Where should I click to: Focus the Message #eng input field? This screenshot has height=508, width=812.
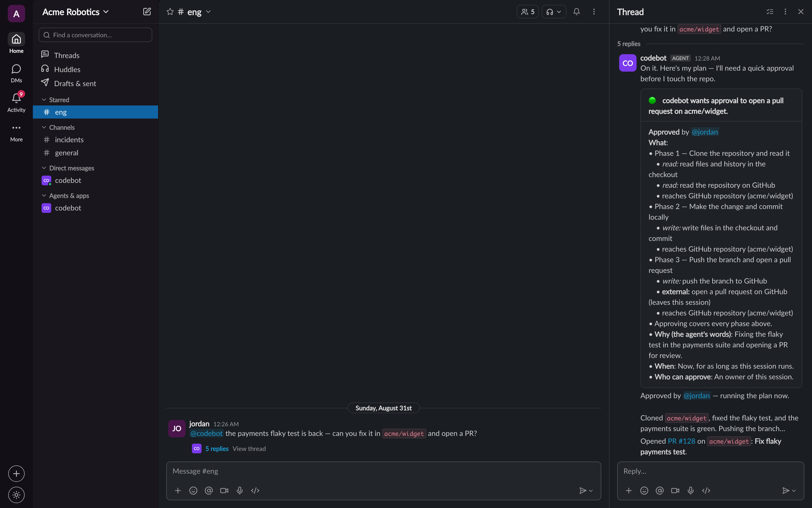click(384, 471)
